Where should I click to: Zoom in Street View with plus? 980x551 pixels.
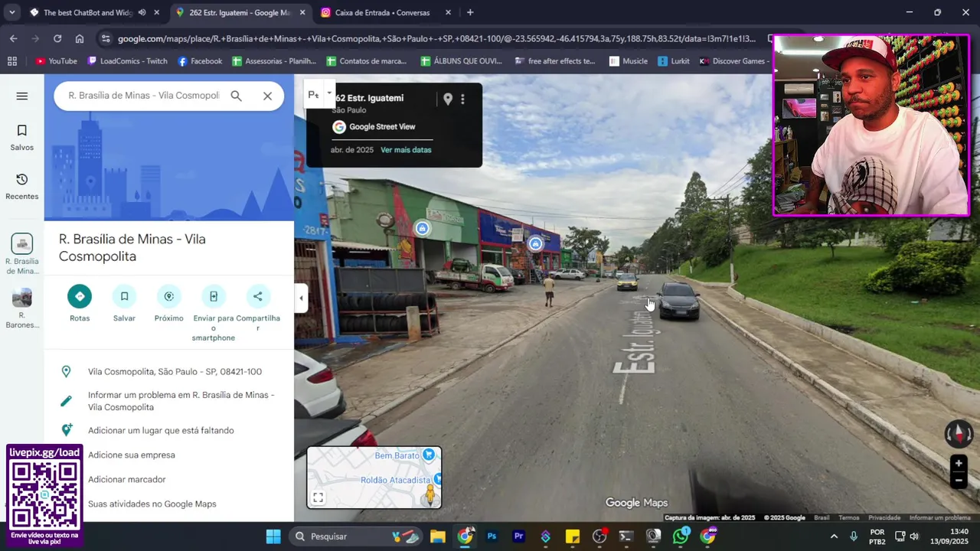(x=958, y=463)
